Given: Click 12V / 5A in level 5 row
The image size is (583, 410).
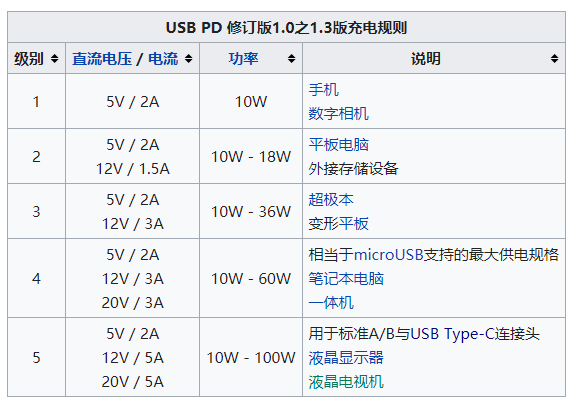Looking at the screenshot, I should [x=133, y=358].
